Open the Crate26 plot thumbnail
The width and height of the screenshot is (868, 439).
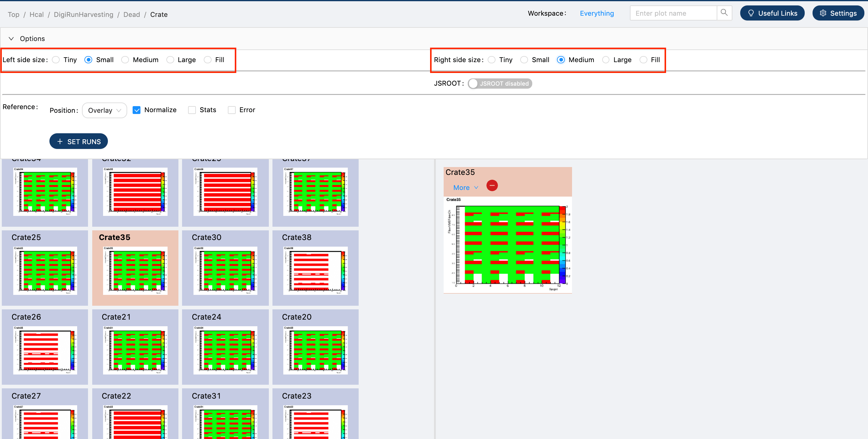tap(45, 350)
